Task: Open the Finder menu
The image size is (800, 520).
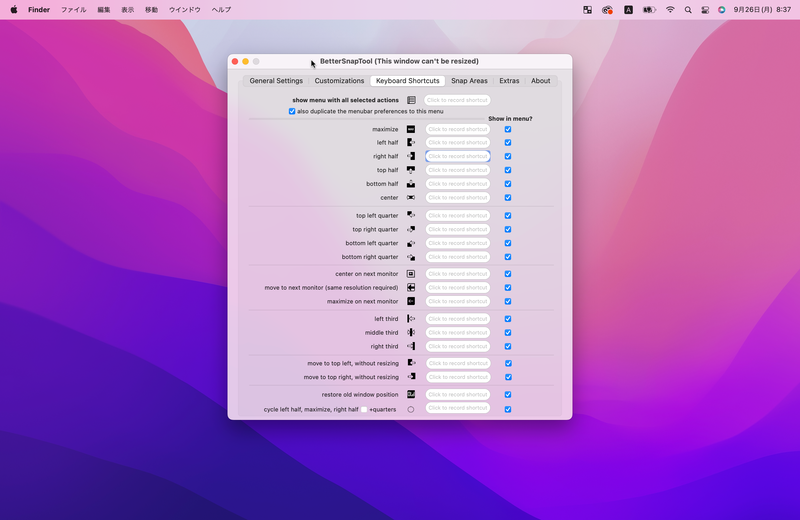Action: click(39, 10)
